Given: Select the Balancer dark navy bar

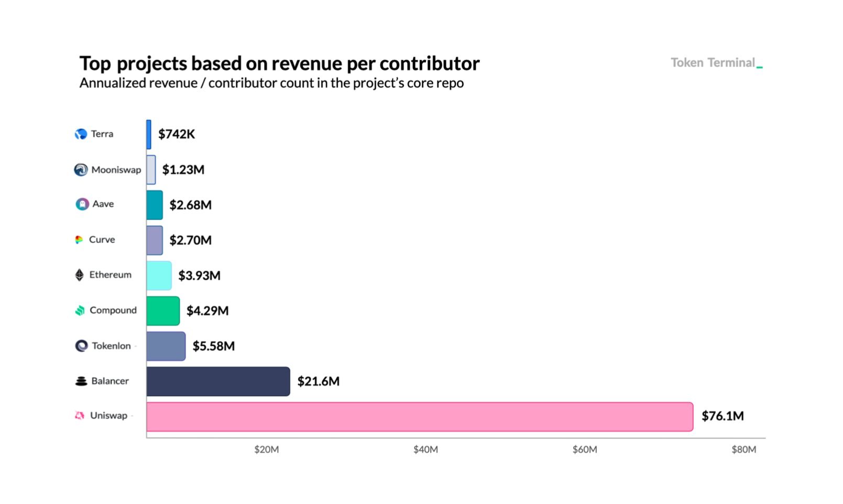Looking at the screenshot, I should pos(218,381).
